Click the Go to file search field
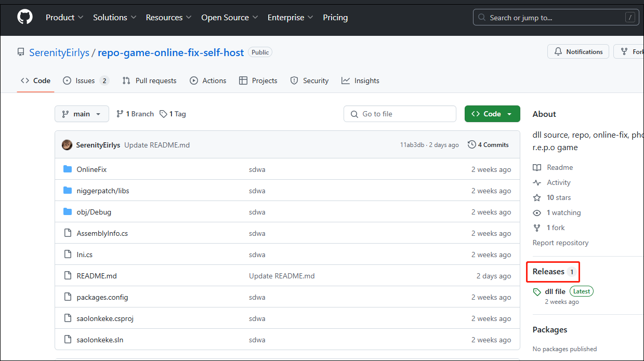 (x=400, y=114)
